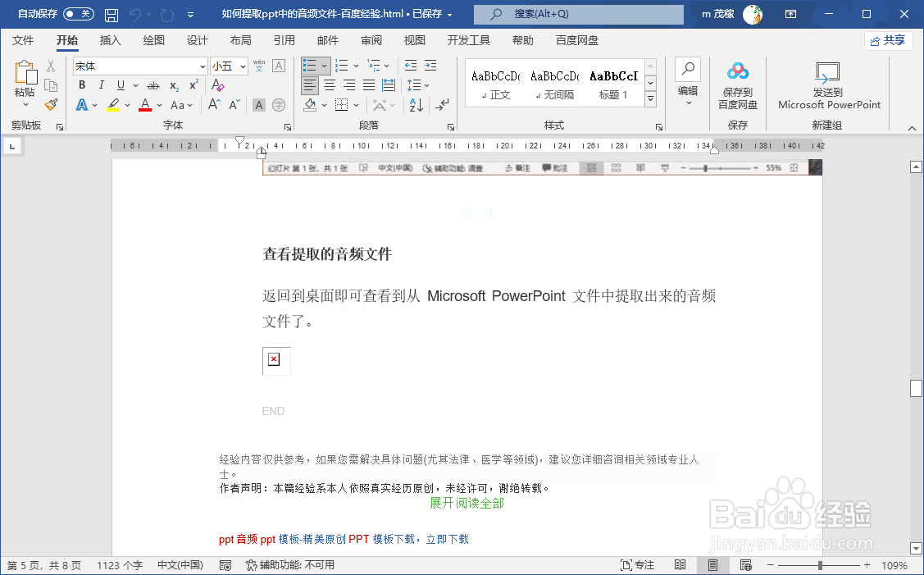Apply subscript formatting
924x575 pixels.
point(174,85)
